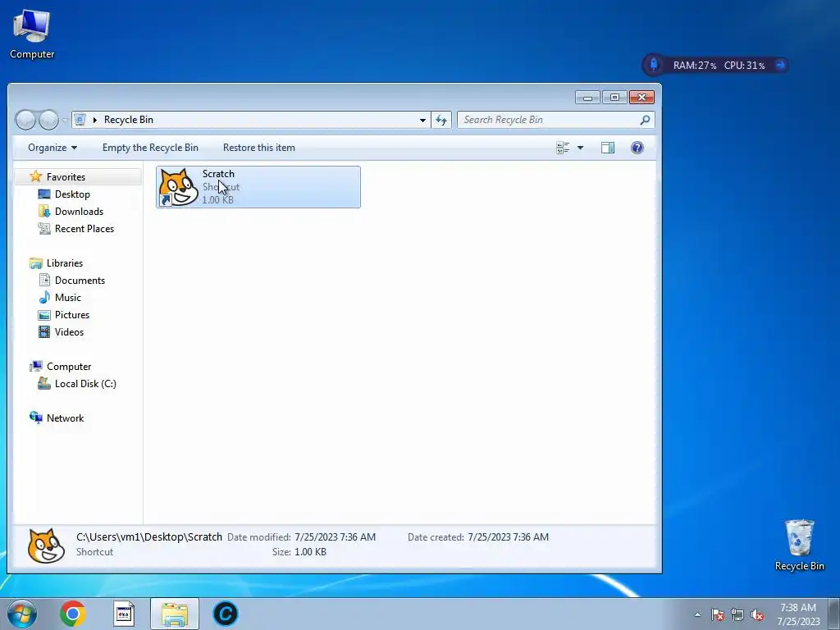Image resolution: width=840 pixels, height=630 pixels.
Task: Click the RAM:27% reading on the widget
Action: 694,66
